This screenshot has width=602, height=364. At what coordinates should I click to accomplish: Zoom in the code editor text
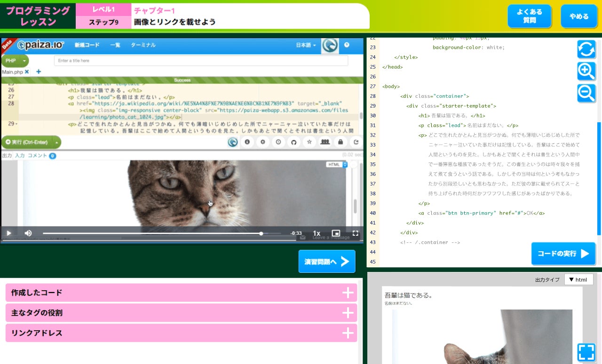tap(586, 71)
